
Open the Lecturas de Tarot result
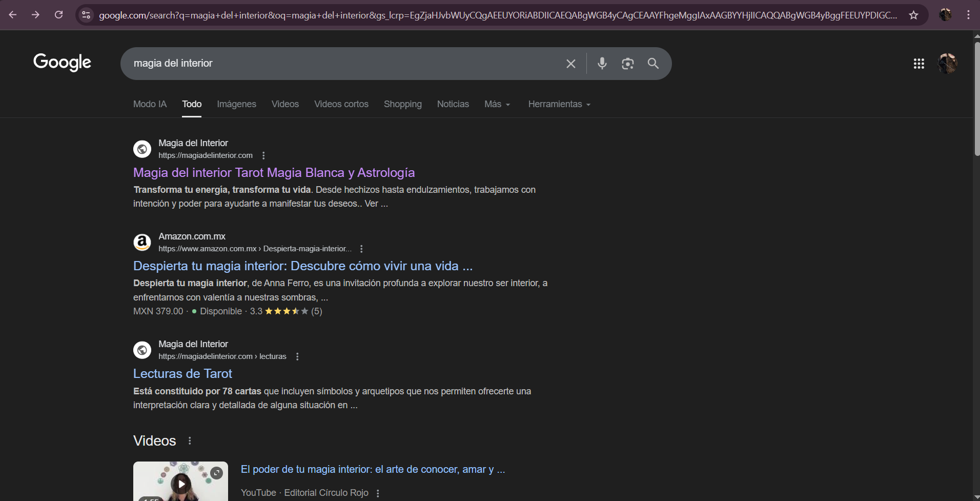click(182, 373)
